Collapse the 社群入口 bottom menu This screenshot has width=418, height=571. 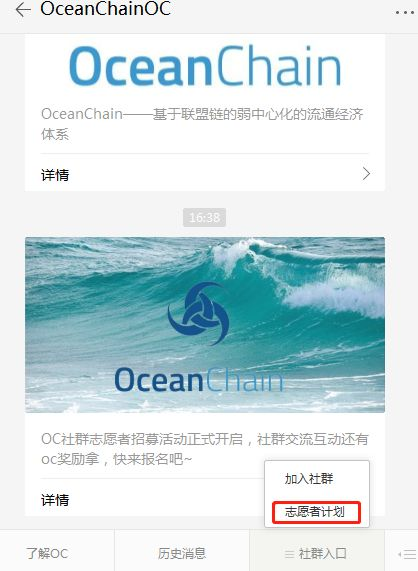tap(317, 554)
